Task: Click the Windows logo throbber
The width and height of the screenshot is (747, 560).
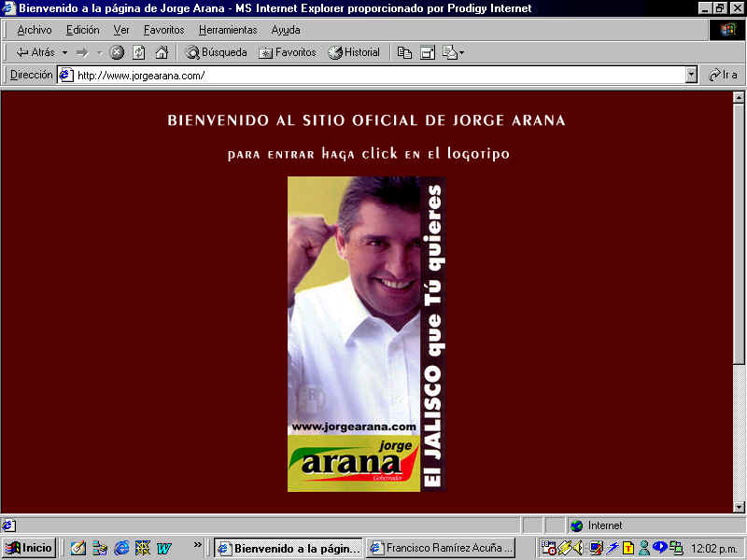Action: pos(726,30)
